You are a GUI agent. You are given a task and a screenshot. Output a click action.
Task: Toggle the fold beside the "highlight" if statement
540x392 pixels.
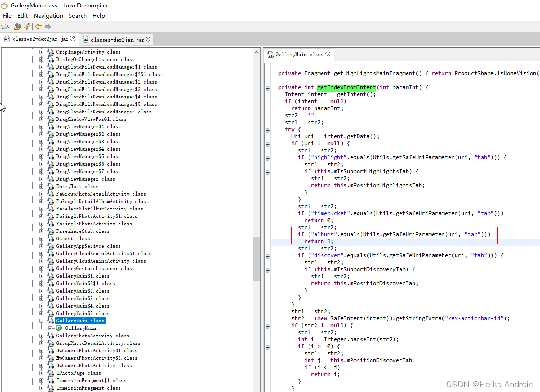(267, 158)
